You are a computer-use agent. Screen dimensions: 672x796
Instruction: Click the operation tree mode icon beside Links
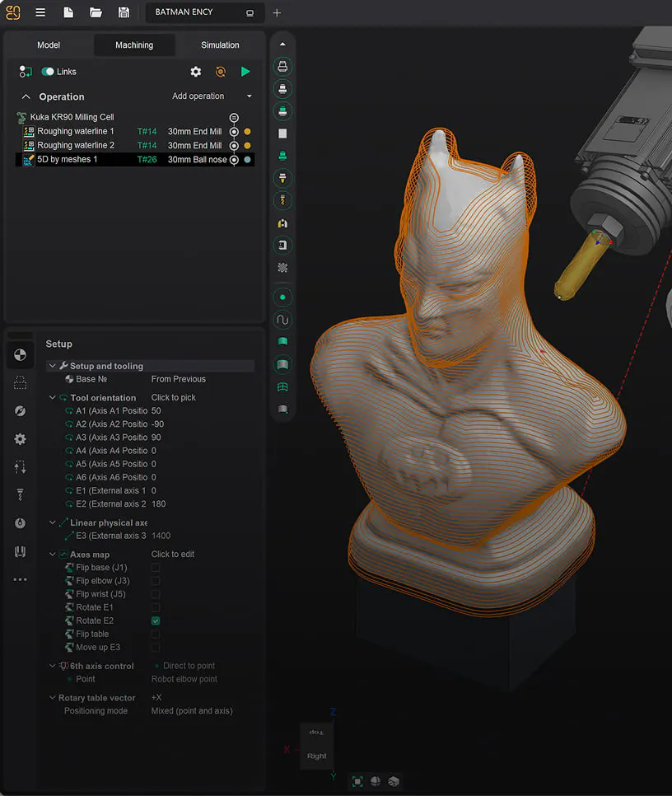click(25, 72)
